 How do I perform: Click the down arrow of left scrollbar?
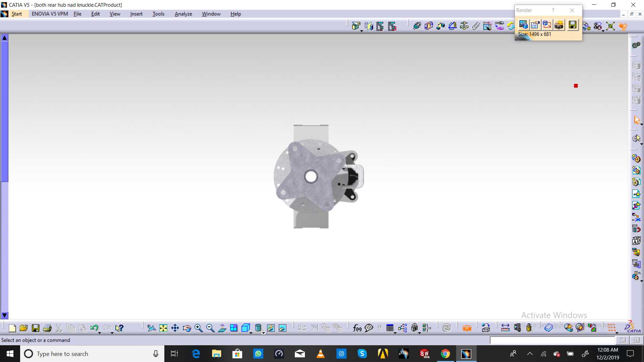tap(4, 315)
